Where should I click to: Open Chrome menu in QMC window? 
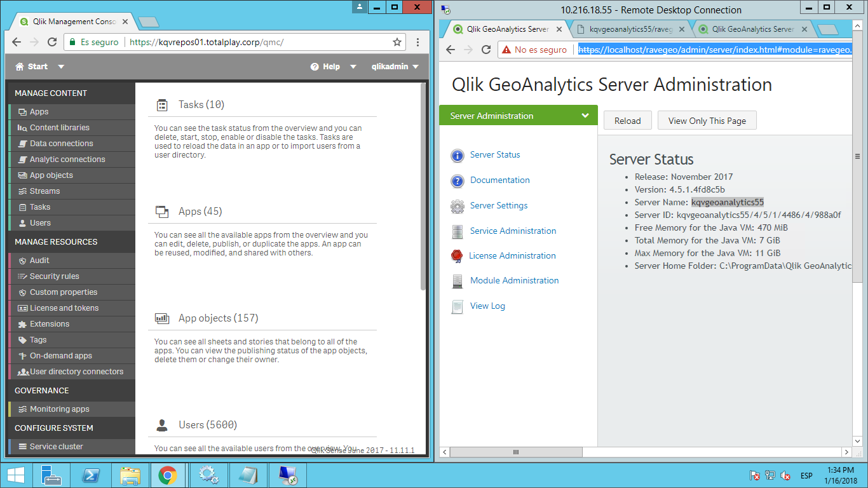click(x=417, y=43)
